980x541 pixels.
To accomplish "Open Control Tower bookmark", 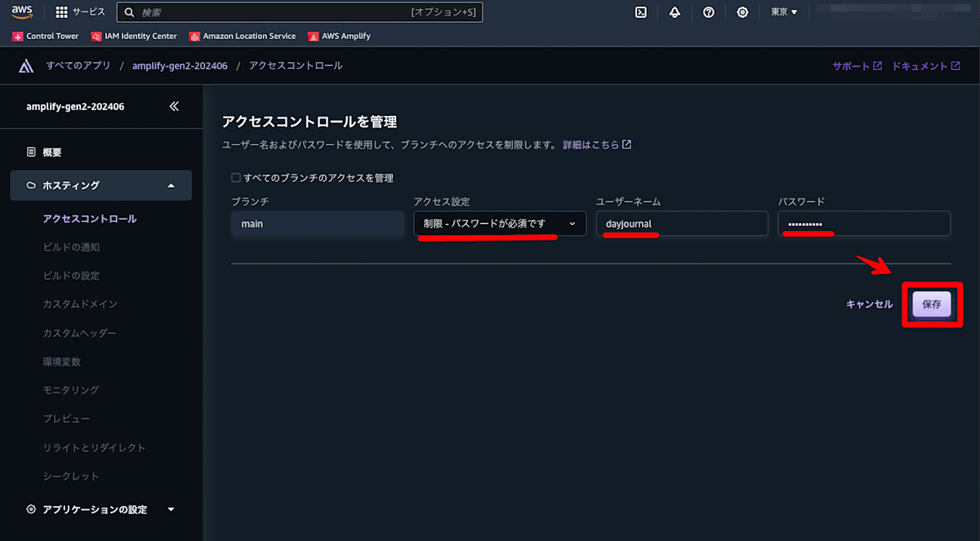I will tap(46, 36).
